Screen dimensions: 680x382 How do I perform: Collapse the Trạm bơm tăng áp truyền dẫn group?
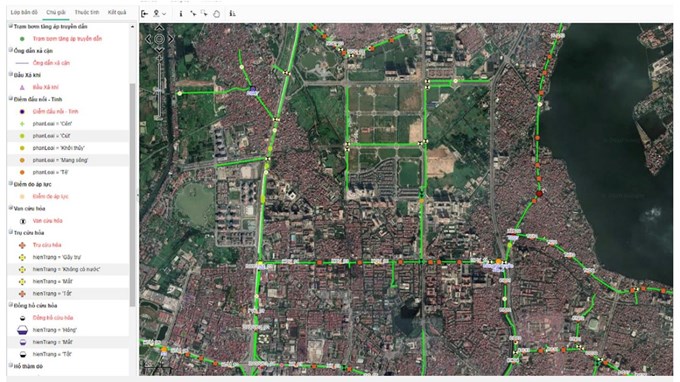tap(10, 26)
